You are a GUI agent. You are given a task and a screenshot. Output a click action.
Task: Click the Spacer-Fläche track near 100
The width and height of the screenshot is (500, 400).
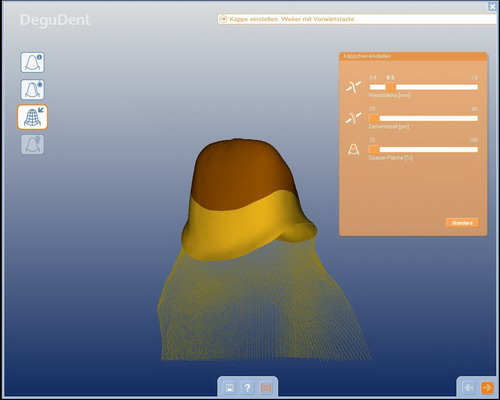[x=474, y=149]
